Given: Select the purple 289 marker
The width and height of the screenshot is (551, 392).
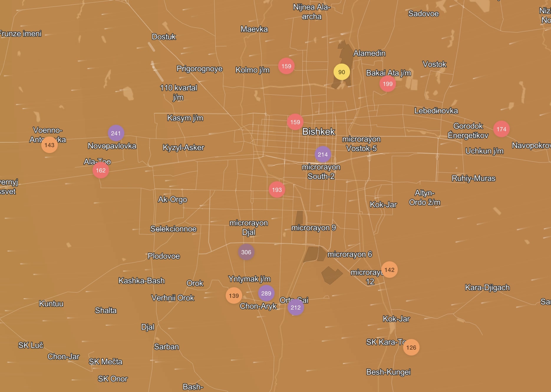Looking at the screenshot, I should point(266,293).
